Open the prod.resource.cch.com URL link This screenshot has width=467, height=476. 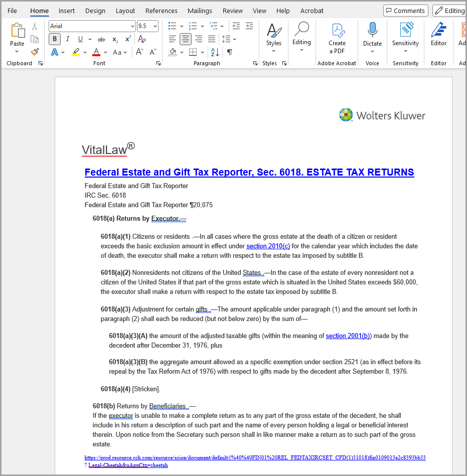click(255, 457)
